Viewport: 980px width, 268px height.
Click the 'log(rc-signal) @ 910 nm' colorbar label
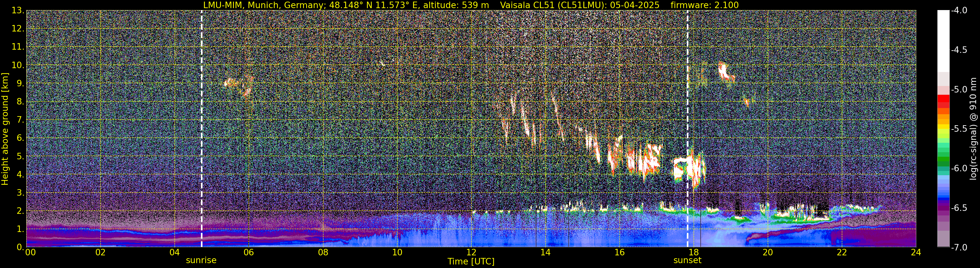974,129
